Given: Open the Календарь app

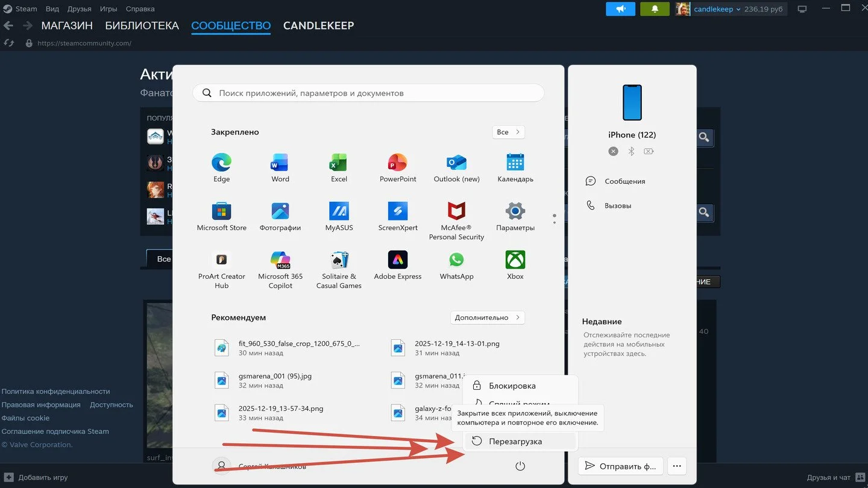Looking at the screenshot, I should click(x=515, y=167).
